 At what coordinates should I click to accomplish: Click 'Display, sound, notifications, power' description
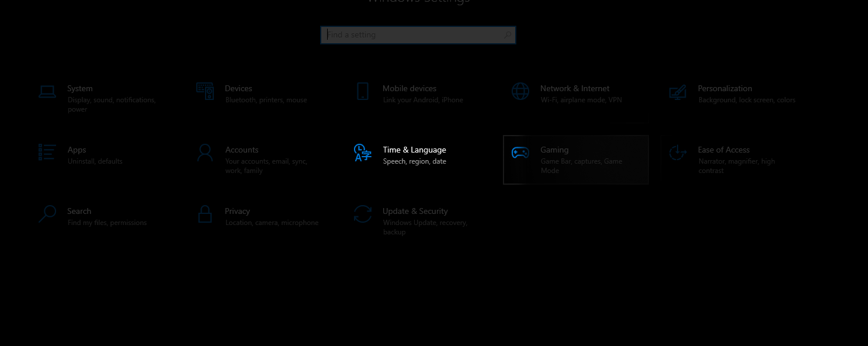[112, 105]
